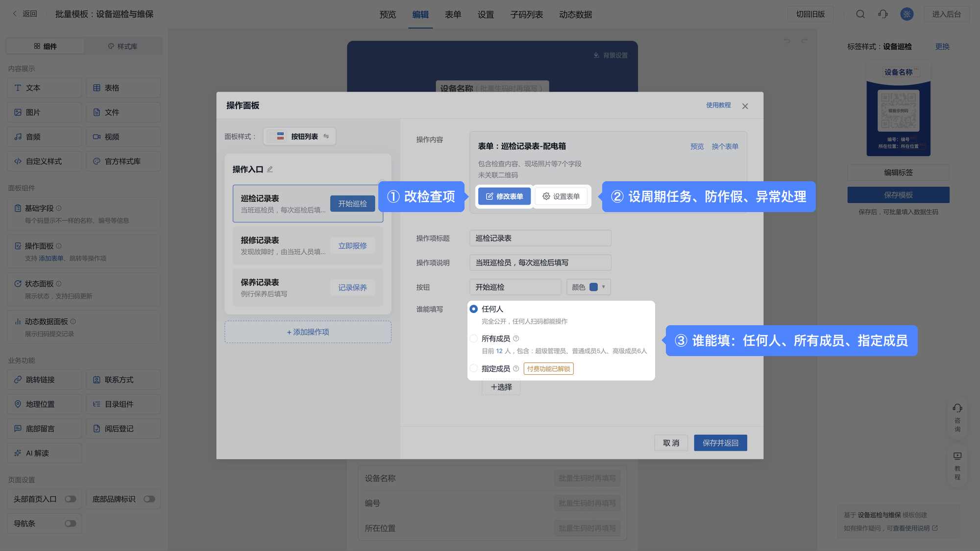Click the 操作项说明 input field
The image size is (980, 551).
pyautogui.click(x=540, y=263)
